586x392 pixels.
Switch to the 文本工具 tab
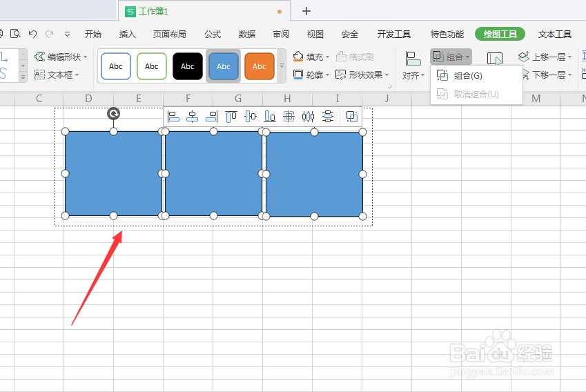555,34
